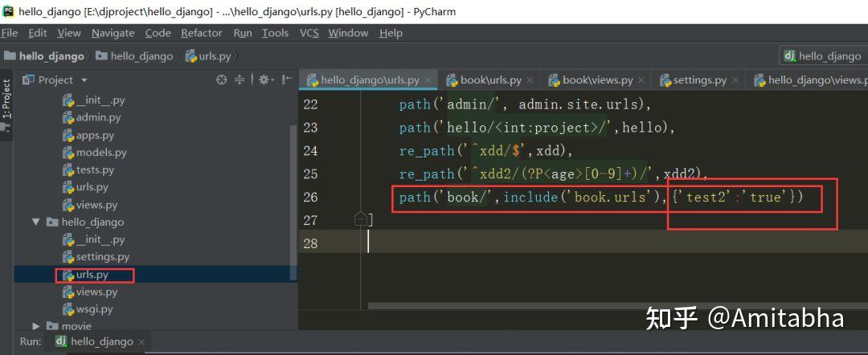Image resolution: width=868 pixels, height=355 pixels.
Task: Open Project panel settings gear
Action: click(264, 80)
